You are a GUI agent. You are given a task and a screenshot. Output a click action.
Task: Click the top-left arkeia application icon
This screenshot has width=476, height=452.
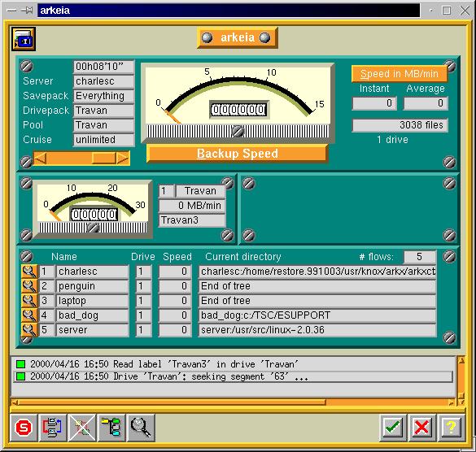coord(24,39)
